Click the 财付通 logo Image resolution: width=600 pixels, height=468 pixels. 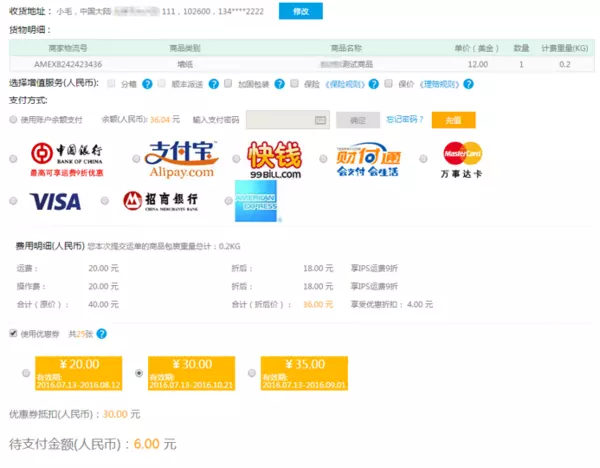click(x=368, y=160)
